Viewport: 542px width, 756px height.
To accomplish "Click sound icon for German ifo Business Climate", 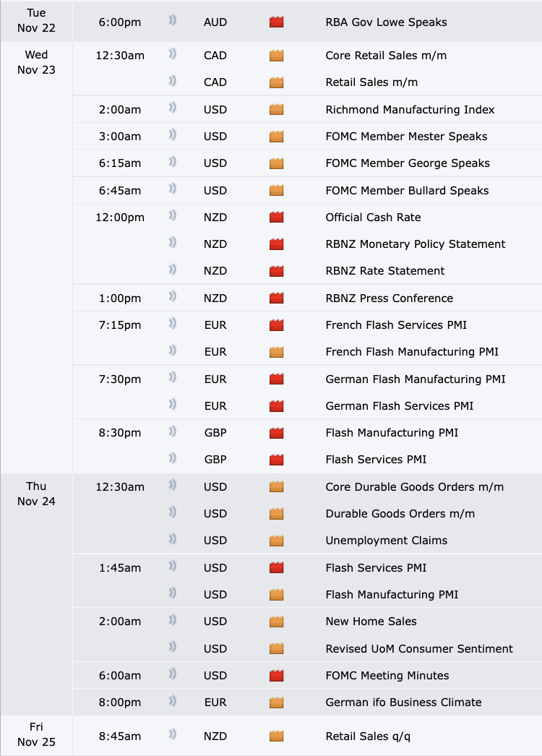I will (173, 702).
